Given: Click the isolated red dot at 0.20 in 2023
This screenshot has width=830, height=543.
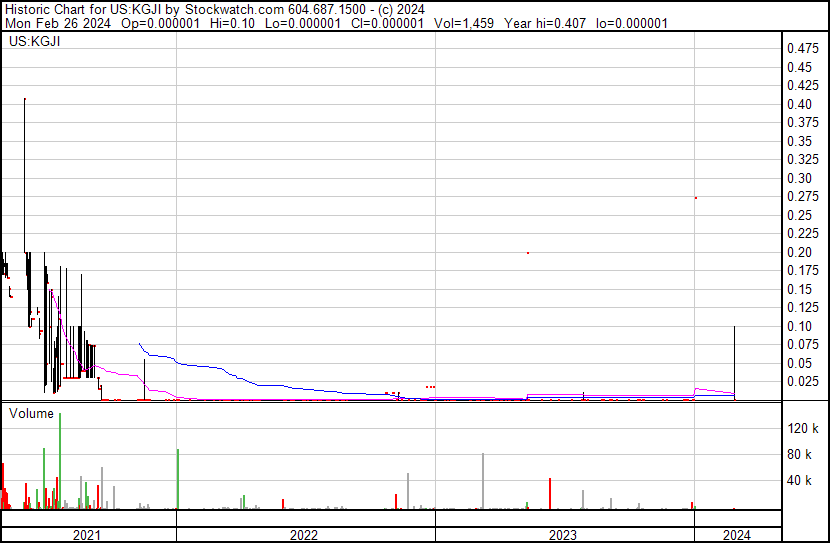Looking at the screenshot, I should point(528,253).
